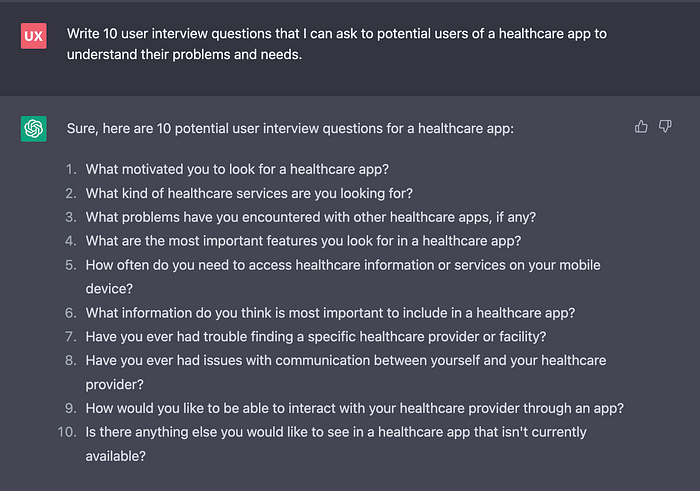
Task: Click the word 'device?' in question 5
Action: (x=109, y=289)
